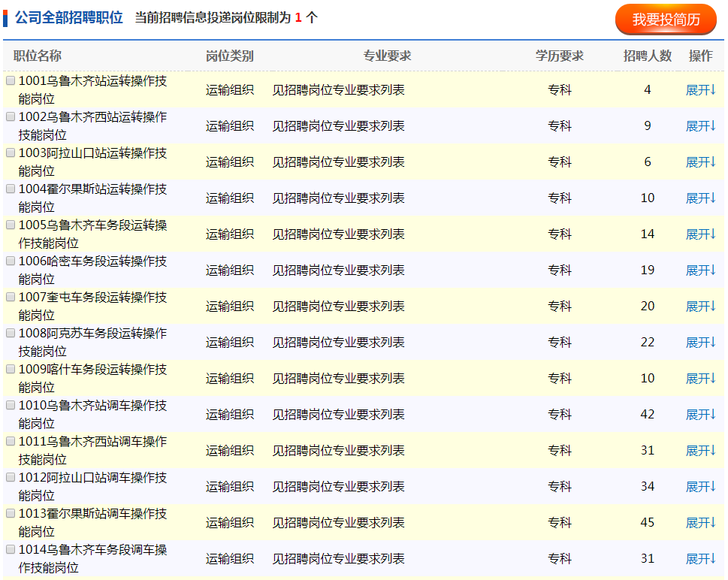Click the 职位名称 column header
Viewport: 728px width, 580px height.
(38, 56)
